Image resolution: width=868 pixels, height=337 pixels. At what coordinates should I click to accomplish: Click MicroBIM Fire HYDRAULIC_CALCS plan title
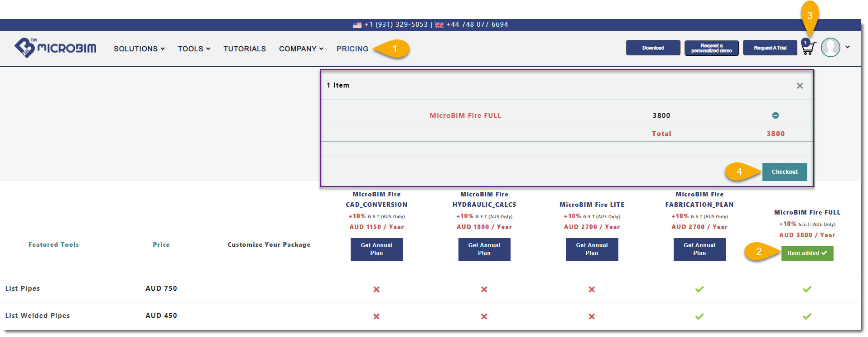pos(484,200)
